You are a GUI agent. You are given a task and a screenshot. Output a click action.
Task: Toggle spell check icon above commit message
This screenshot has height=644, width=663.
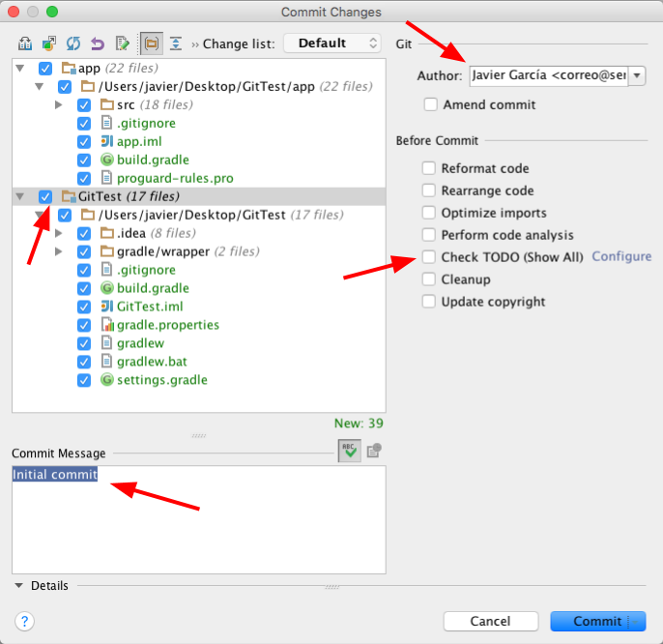click(348, 451)
